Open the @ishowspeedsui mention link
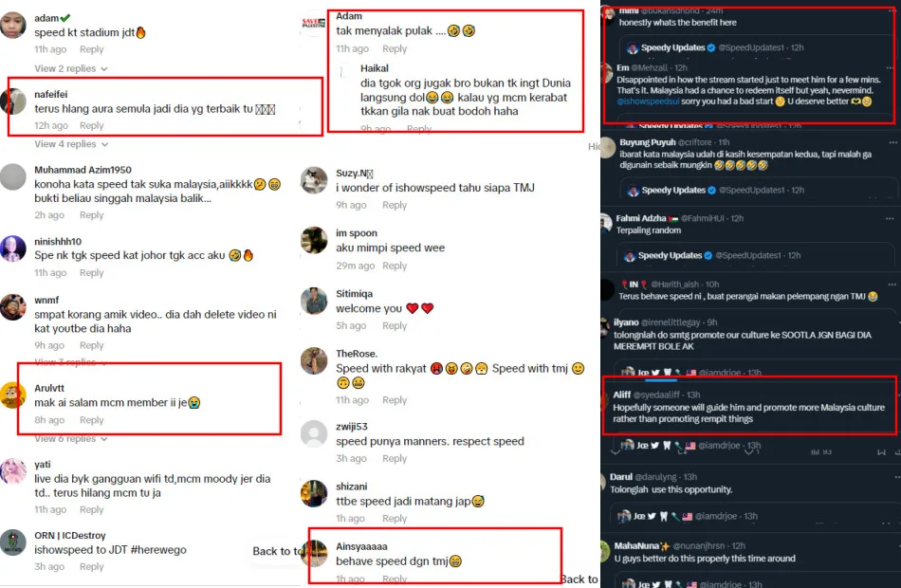 [x=648, y=101]
